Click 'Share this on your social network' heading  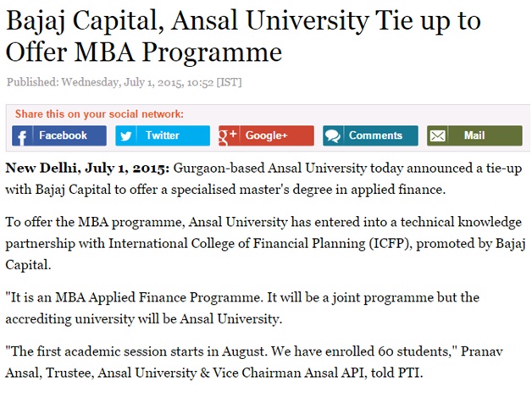coord(99,114)
